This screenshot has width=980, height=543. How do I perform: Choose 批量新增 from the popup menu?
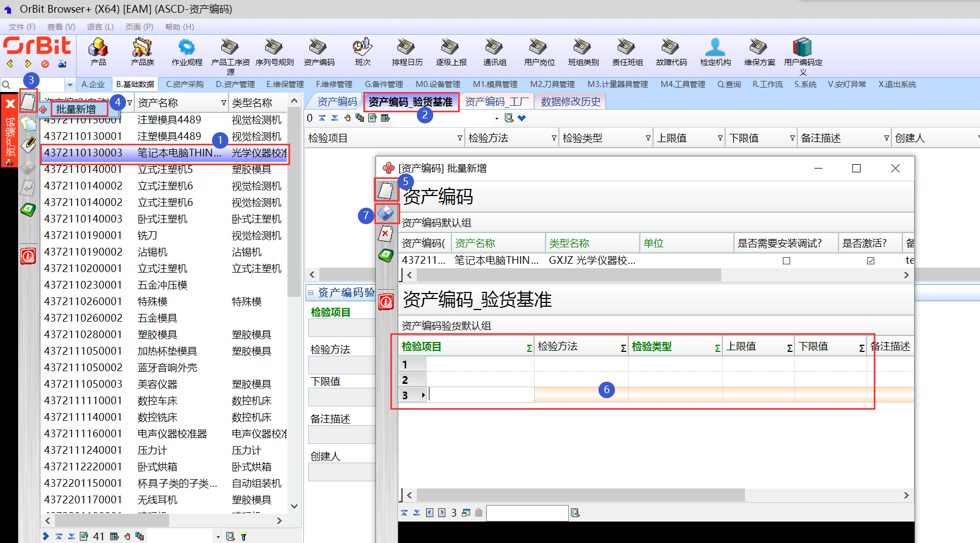75,109
